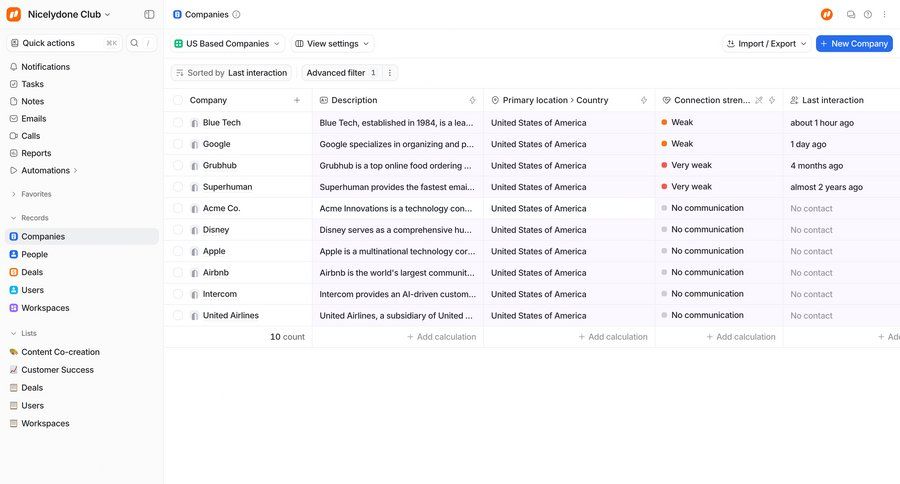Click the Nicelydone Club workspace logo
The image size is (900, 484).
14,14
